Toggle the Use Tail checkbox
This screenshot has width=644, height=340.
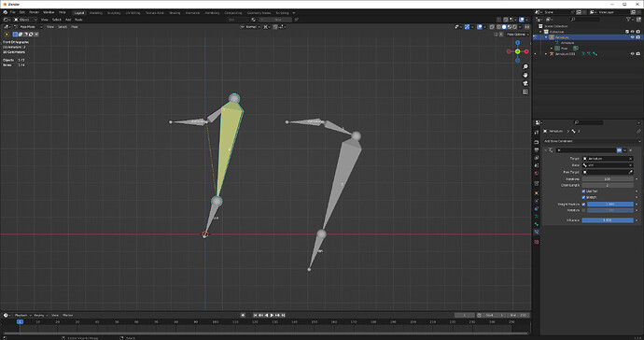[x=583, y=191]
